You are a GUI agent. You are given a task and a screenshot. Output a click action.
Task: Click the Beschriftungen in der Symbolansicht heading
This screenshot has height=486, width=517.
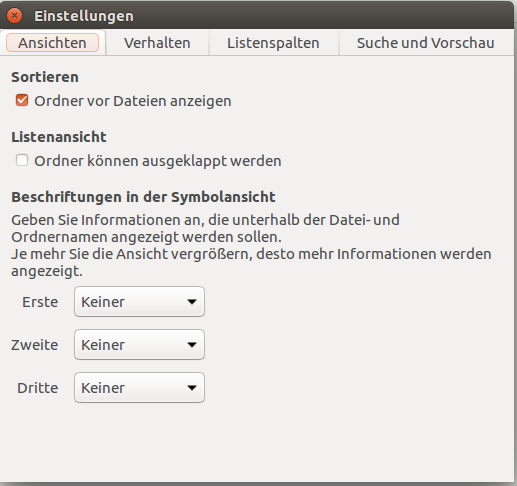point(143,197)
